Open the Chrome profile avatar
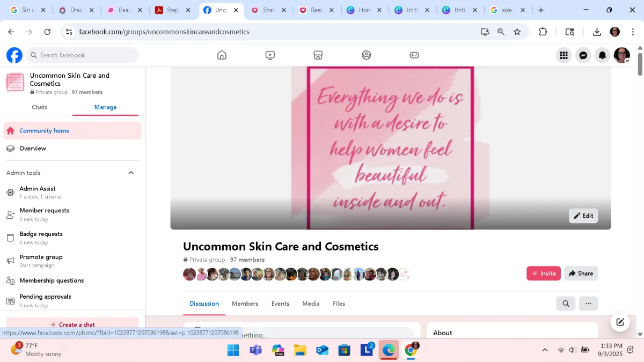 (x=615, y=32)
